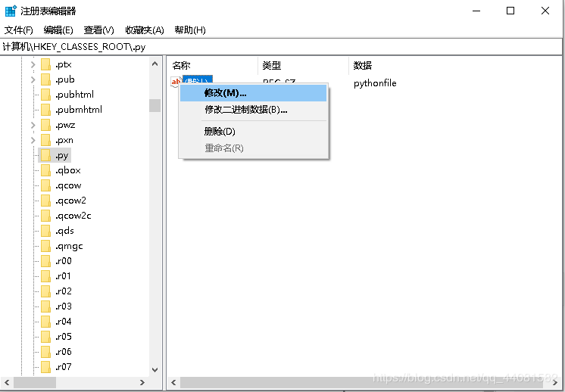Click the folder icon next to .r03
Image resolution: width=565 pixels, height=392 pixels.
[45, 306]
